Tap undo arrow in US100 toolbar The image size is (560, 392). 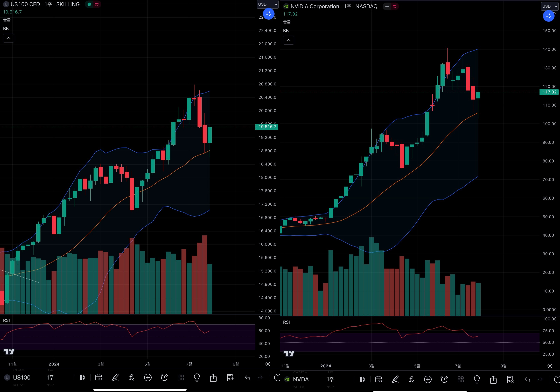tap(248, 378)
